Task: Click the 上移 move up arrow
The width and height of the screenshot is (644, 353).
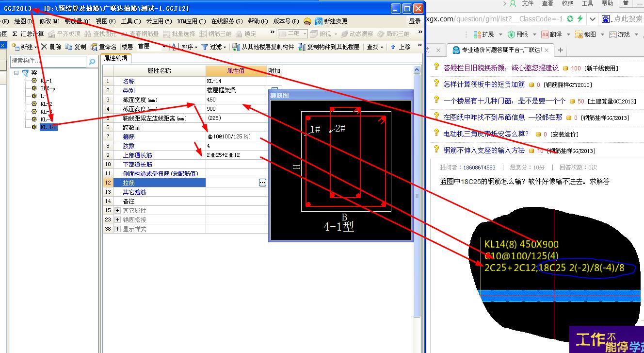Action: (x=393, y=47)
